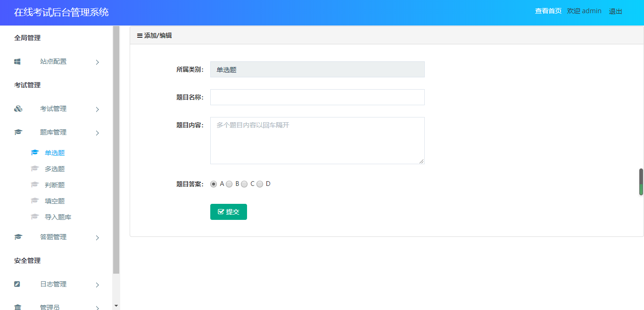This screenshot has height=310, width=644.
Task: Expand the 站点配置 menu arrow
Action: coord(97,62)
